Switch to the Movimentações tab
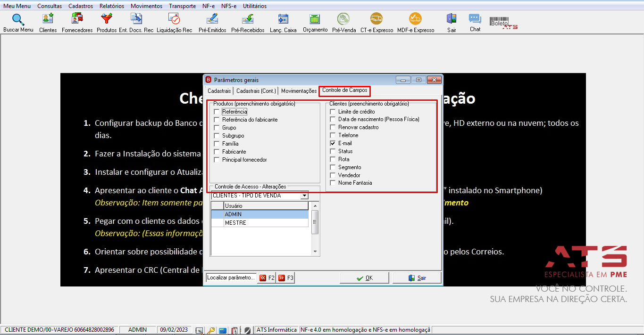The width and height of the screenshot is (644, 335). [x=299, y=91]
